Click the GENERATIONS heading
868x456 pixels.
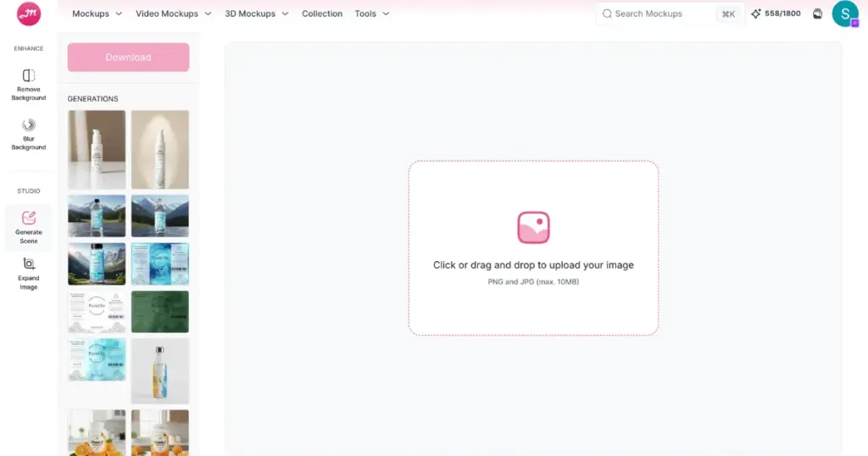[x=93, y=98]
